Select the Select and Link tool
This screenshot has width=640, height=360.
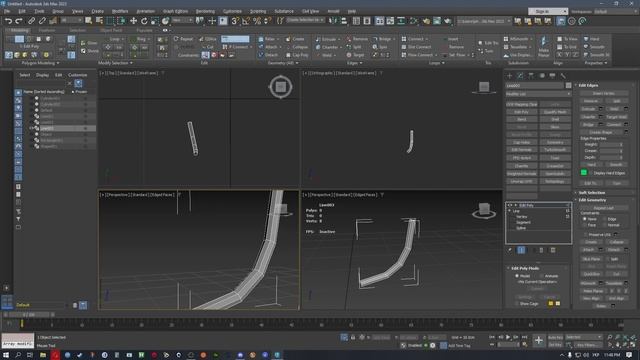(x=31, y=21)
